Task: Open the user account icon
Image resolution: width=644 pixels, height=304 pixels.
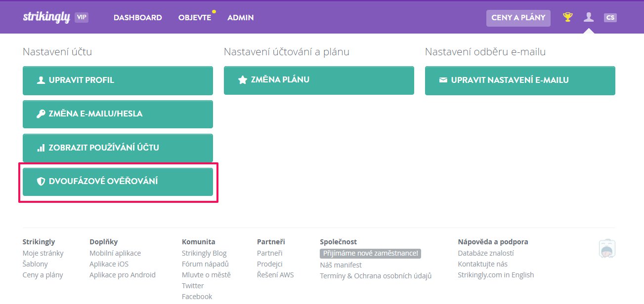Action: coord(588,17)
